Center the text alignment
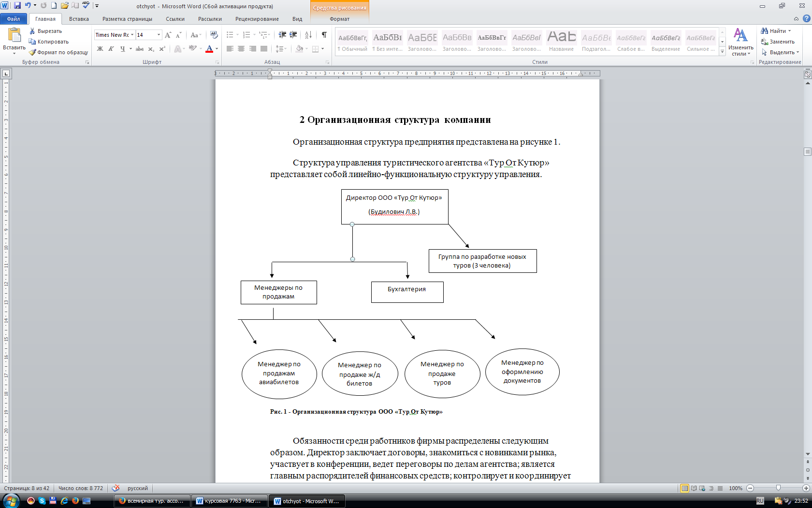This screenshot has width=812, height=508. (241, 49)
